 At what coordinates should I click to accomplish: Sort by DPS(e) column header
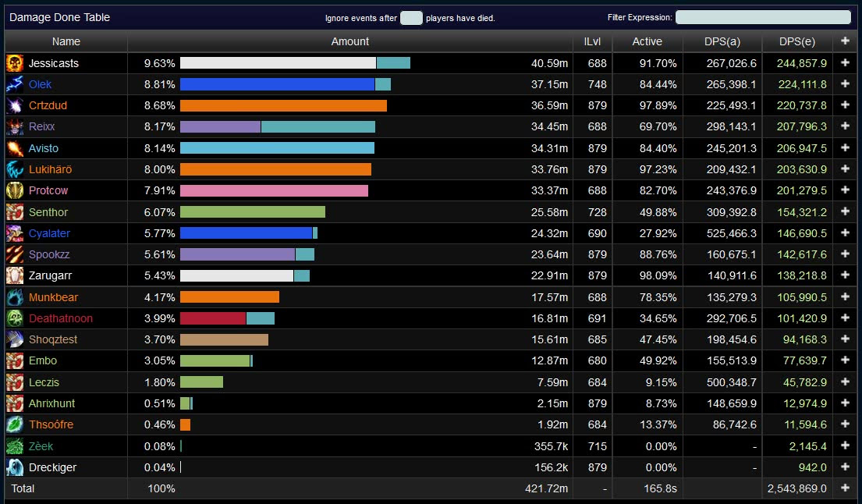[797, 41]
